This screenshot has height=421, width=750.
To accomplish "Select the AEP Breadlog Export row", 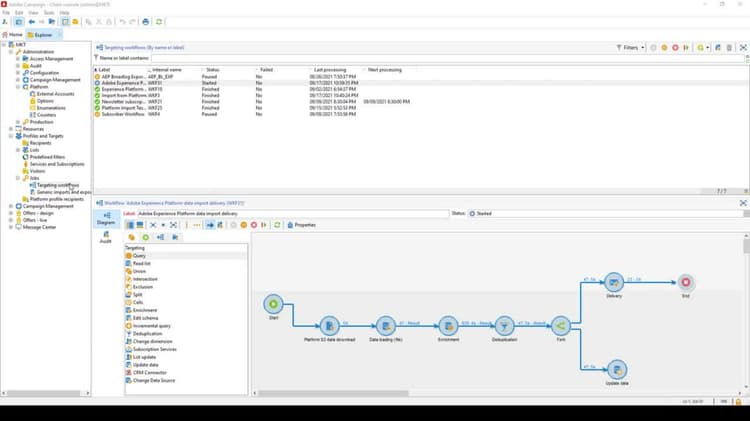I will (421, 77).
